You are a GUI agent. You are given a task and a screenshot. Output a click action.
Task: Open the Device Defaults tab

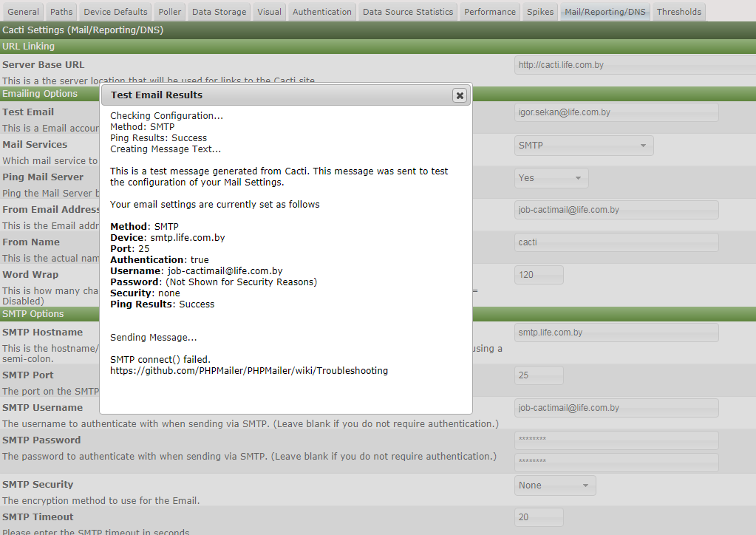(x=115, y=12)
